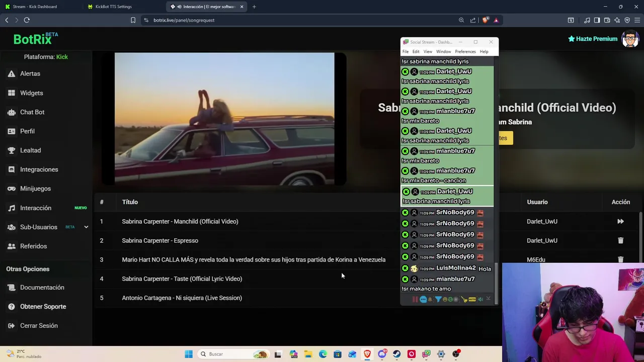Click the BotRix logo

coord(35,39)
